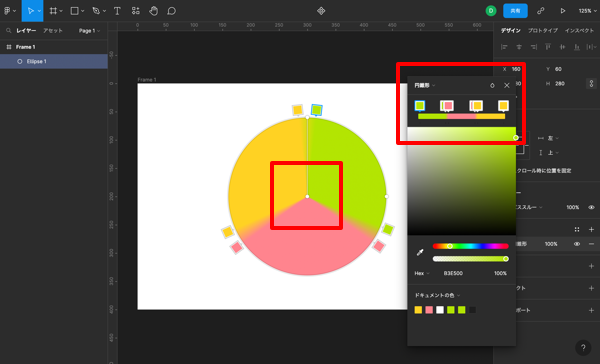Open the distribute spacing dropdown

(x=592, y=47)
